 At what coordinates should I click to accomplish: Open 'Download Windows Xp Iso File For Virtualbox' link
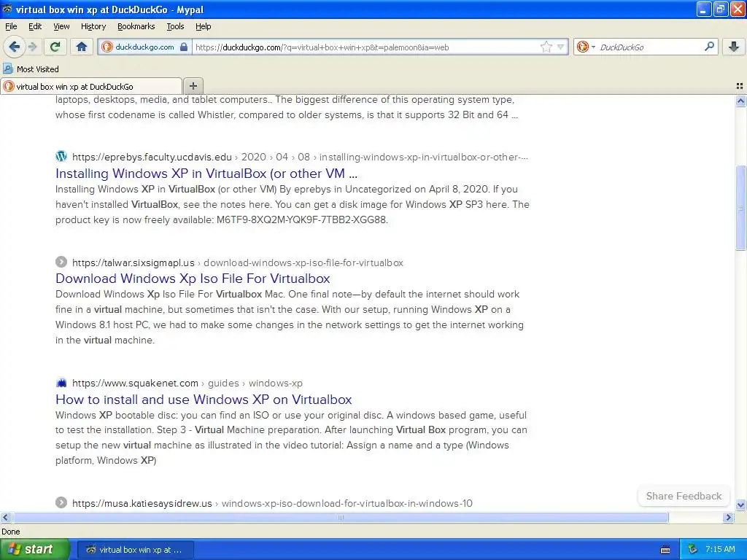point(193,278)
